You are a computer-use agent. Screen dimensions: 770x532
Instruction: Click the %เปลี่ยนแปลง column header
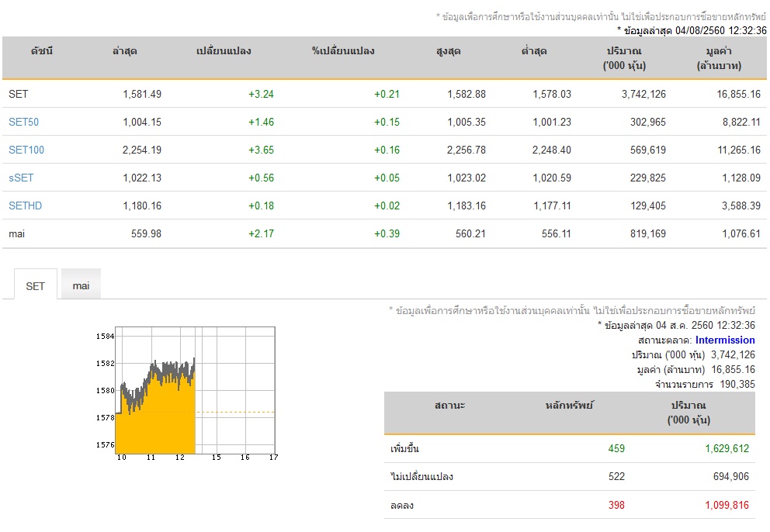343,51
